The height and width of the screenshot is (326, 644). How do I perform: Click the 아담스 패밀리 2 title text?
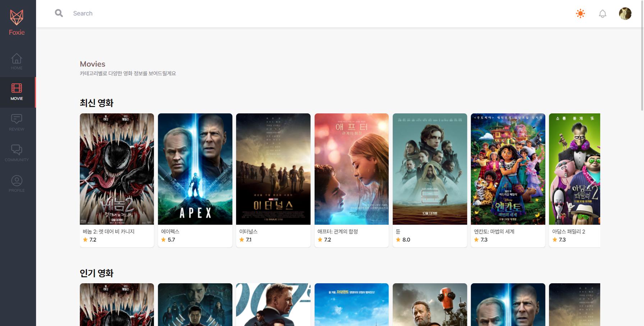click(x=569, y=232)
